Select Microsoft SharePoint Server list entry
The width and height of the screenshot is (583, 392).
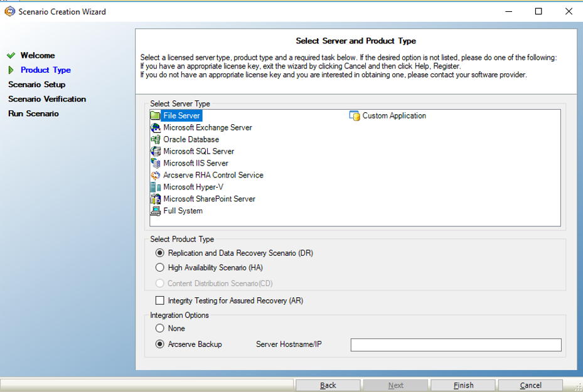click(210, 199)
